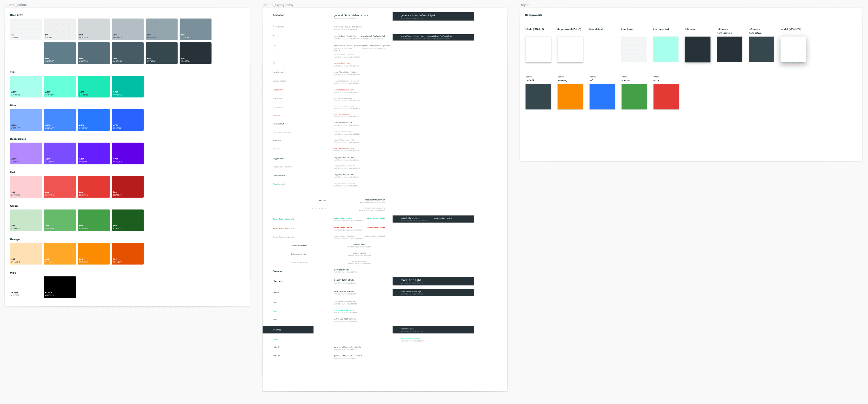Select the John Doe dark menu bar

pos(288,329)
